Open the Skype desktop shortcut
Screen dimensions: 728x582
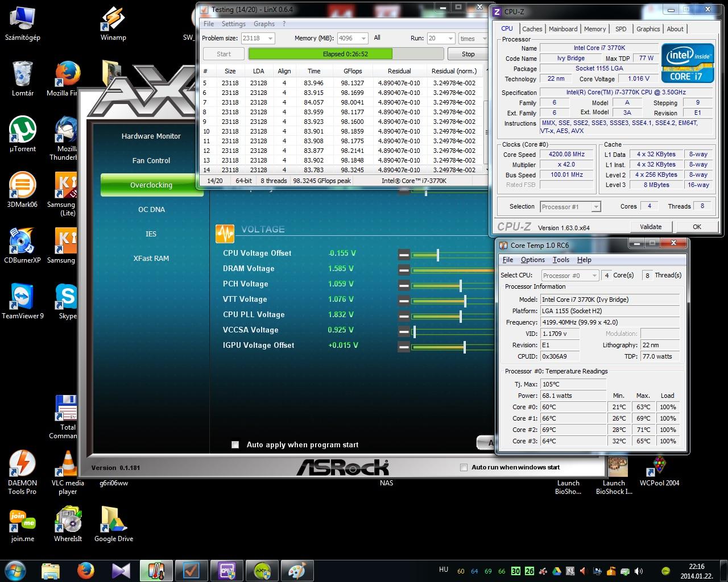click(x=67, y=301)
